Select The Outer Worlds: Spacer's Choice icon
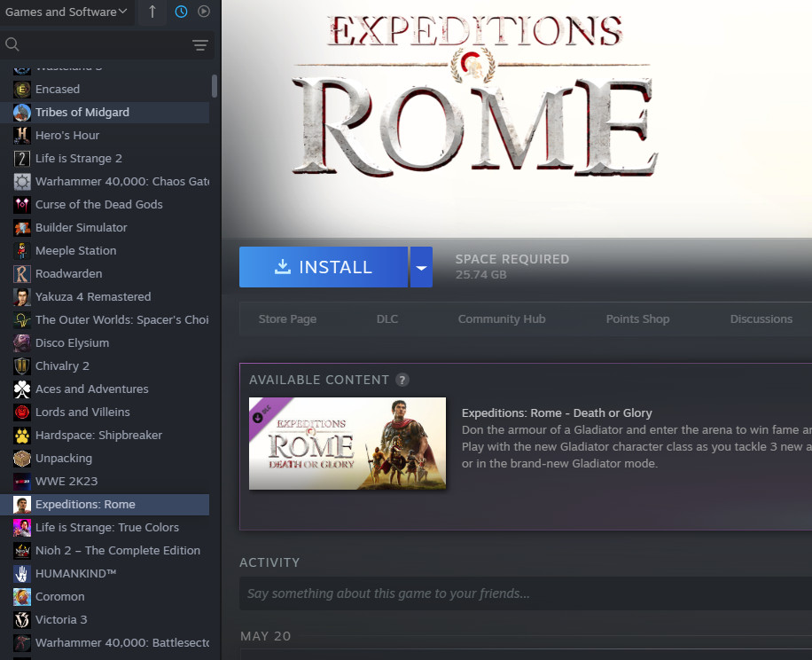Screen dimensions: 812x660 pos(22,319)
